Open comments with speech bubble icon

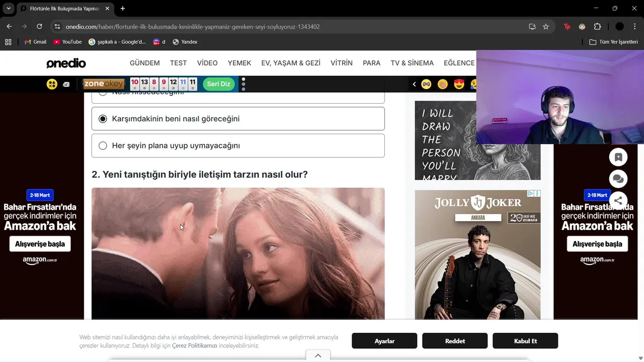[x=618, y=178]
